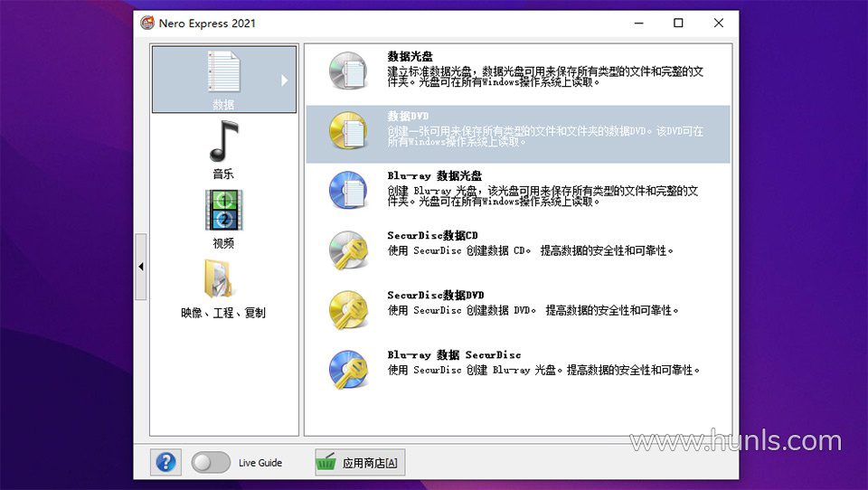The width and height of the screenshot is (868, 490).
Task: Click description starting 创建一张可用来保存
Action: (545, 137)
